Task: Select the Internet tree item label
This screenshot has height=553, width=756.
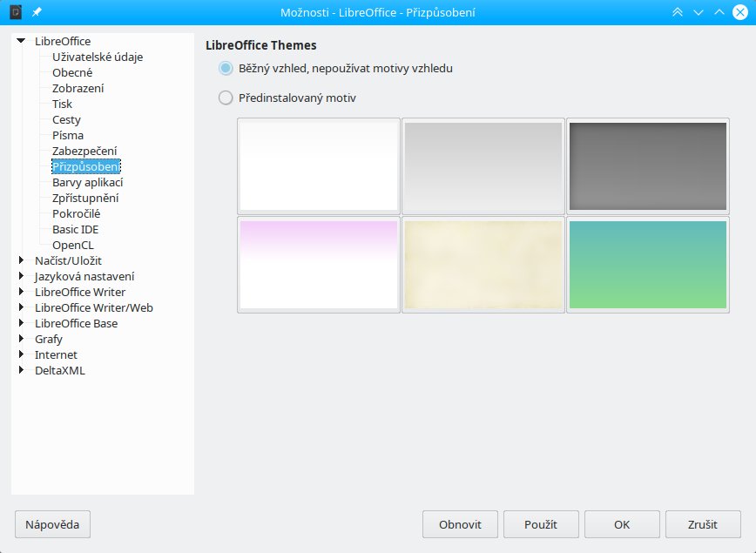Action: click(x=56, y=354)
